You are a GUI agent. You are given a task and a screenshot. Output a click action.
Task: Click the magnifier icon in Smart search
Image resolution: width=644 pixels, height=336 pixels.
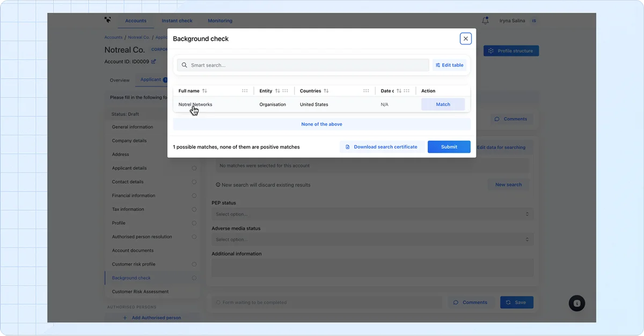tap(185, 65)
